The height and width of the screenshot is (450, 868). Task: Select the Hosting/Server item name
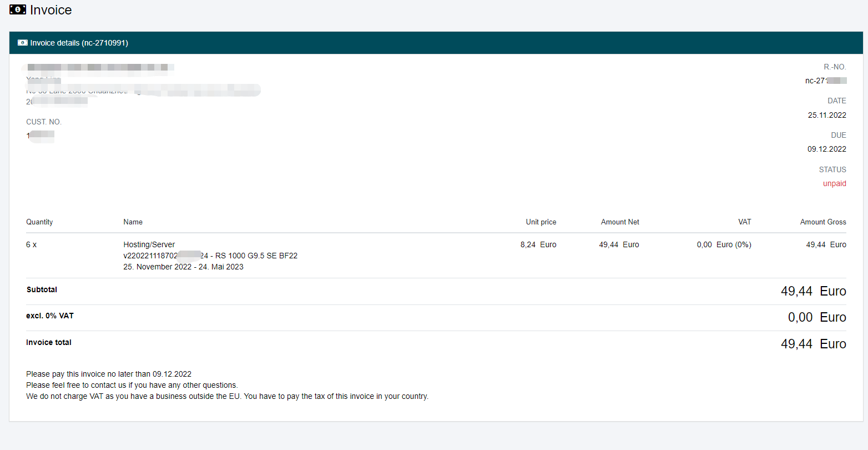(x=149, y=244)
